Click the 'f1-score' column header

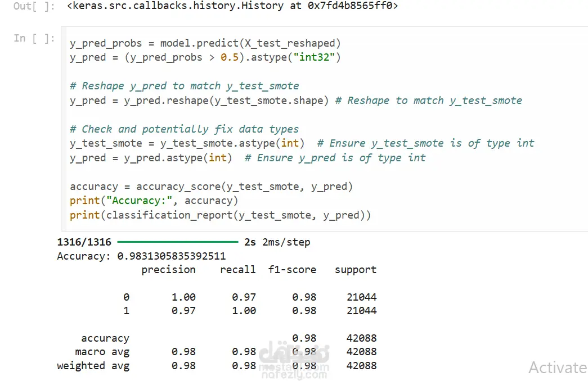292,270
